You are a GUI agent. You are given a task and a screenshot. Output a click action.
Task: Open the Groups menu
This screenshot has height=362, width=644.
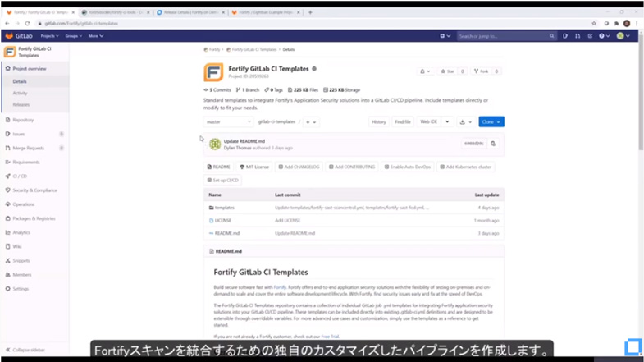coord(73,36)
